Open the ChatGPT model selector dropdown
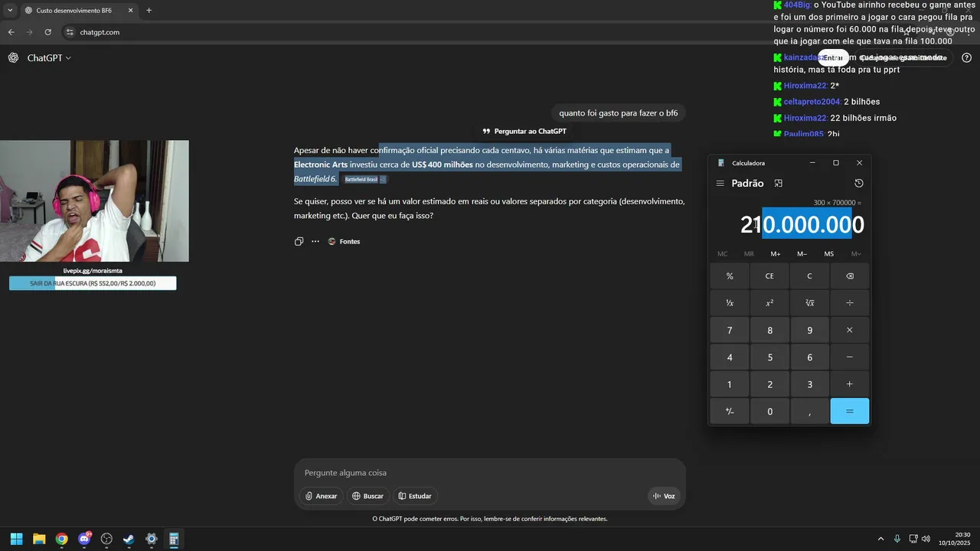 pos(49,58)
